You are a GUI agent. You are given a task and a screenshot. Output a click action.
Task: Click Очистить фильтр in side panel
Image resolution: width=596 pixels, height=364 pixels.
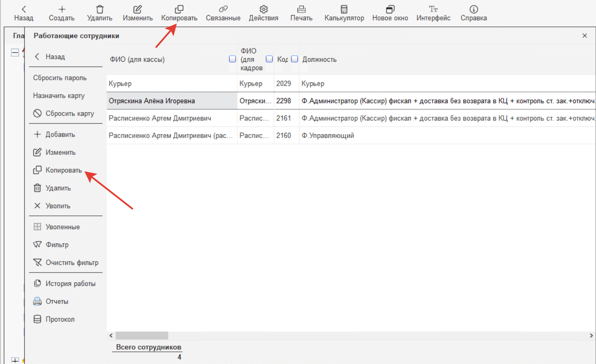[72, 263]
